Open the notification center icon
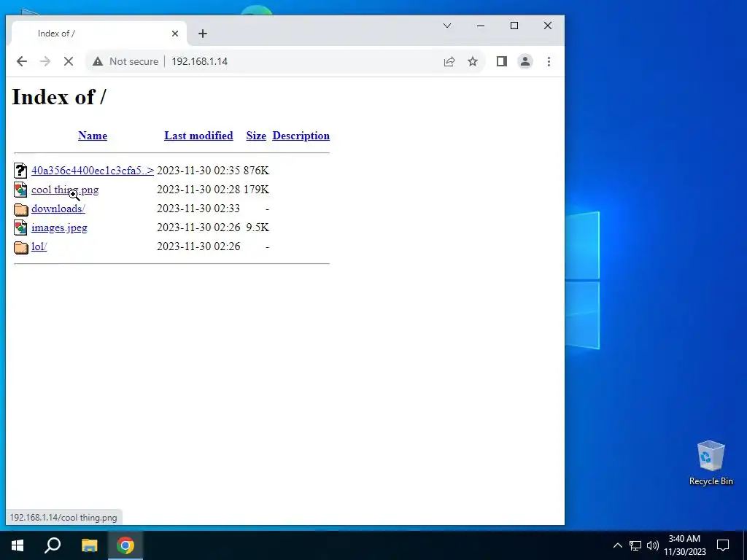 [x=723, y=545]
